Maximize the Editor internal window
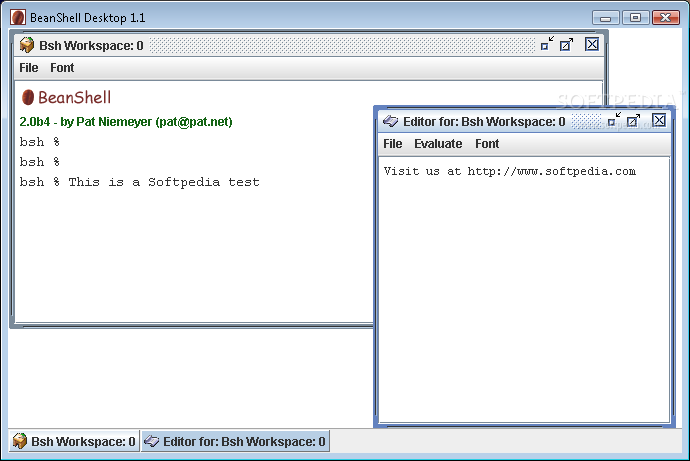 (x=633, y=120)
